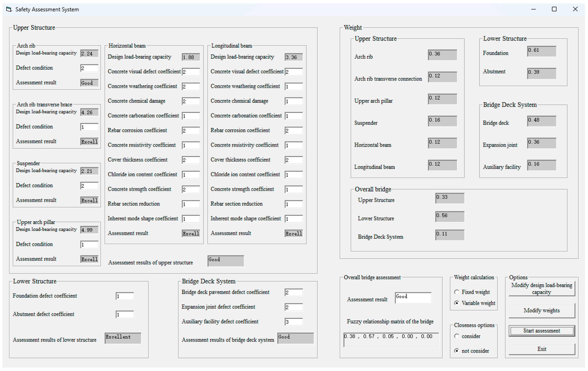This screenshot has height=371, width=588.
Task: Edit Auxiliary facility defect coefficient input
Action: coord(294,322)
